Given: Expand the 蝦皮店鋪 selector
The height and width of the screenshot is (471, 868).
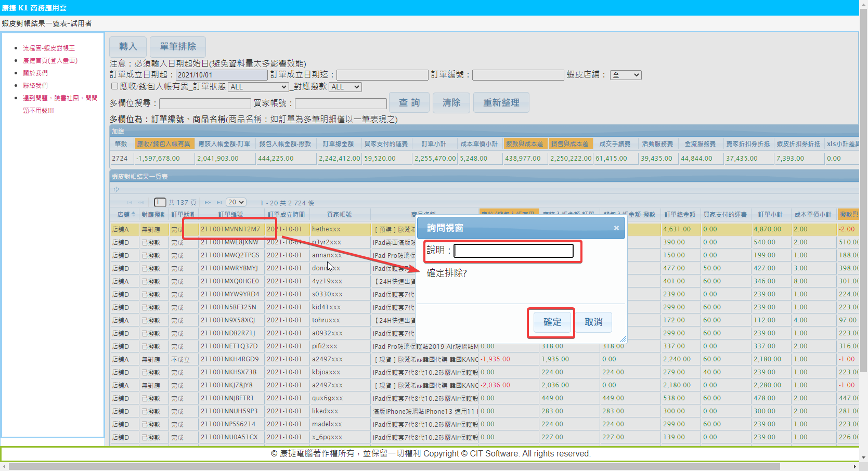Looking at the screenshot, I should point(626,75).
